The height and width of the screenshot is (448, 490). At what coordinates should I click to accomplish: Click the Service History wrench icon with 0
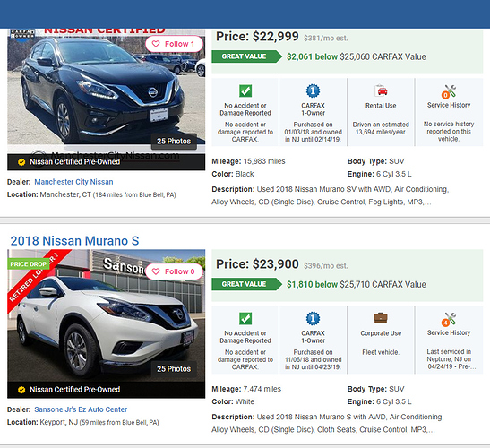point(449,92)
